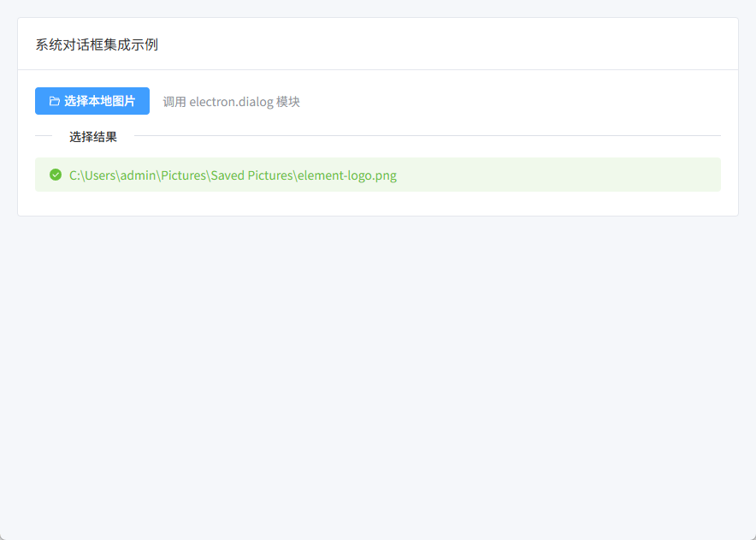Click the admin username in the path
This screenshot has height=540, width=756.
pyautogui.click(x=137, y=175)
